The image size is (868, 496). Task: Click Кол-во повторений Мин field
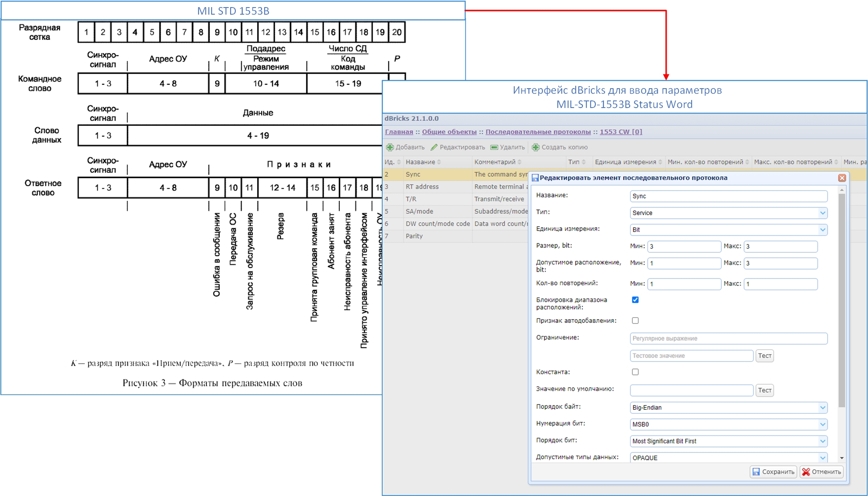click(x=684, y=284)
